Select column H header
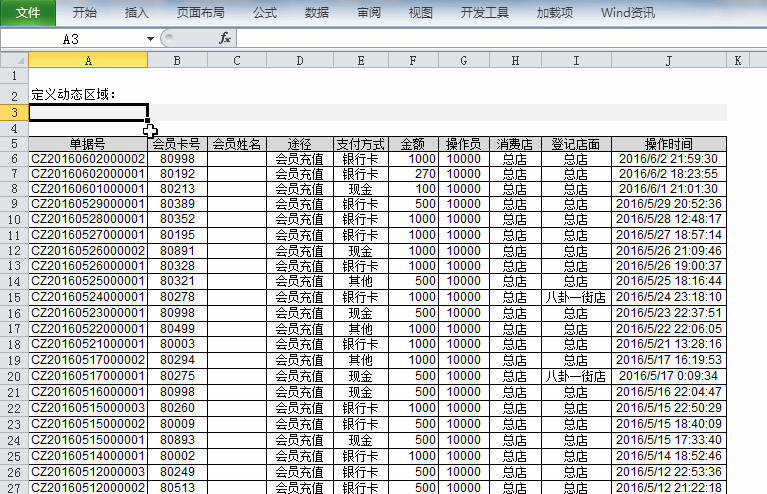Viewport: 767px width, 494px height. [516, 60]
